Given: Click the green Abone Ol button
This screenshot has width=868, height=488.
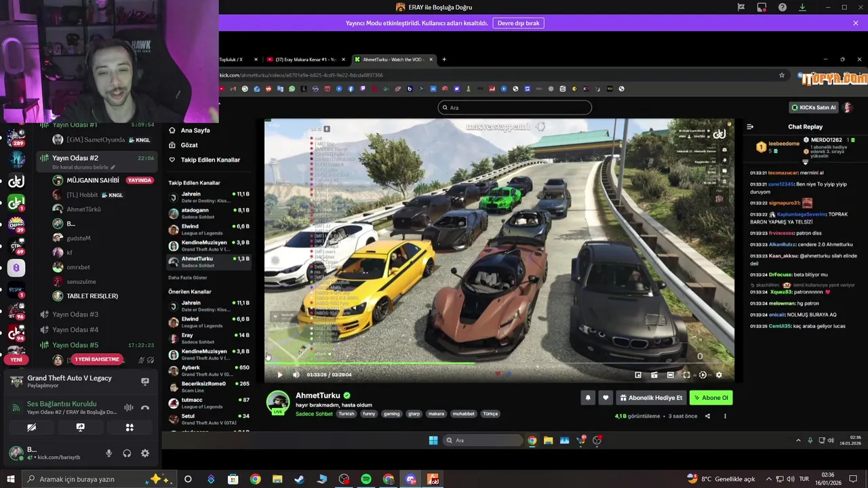Looking at the screenshot, I should 711,398.
